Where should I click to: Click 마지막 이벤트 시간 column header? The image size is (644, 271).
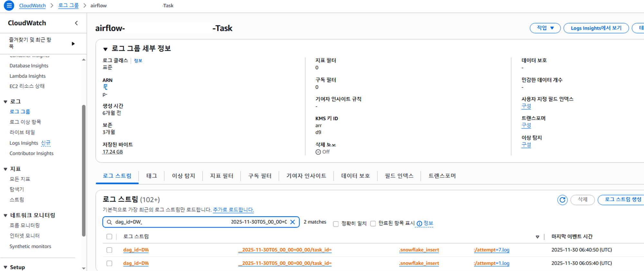pos(572,237)
